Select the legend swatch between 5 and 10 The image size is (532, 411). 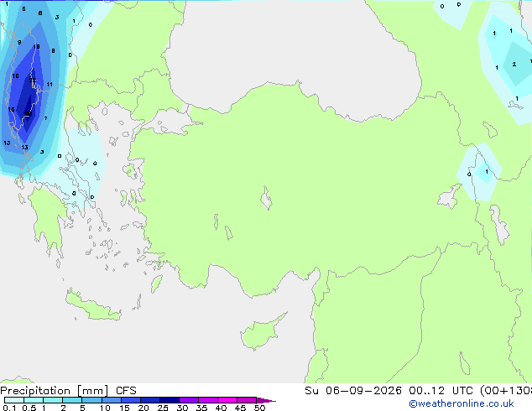pos(91,400)
